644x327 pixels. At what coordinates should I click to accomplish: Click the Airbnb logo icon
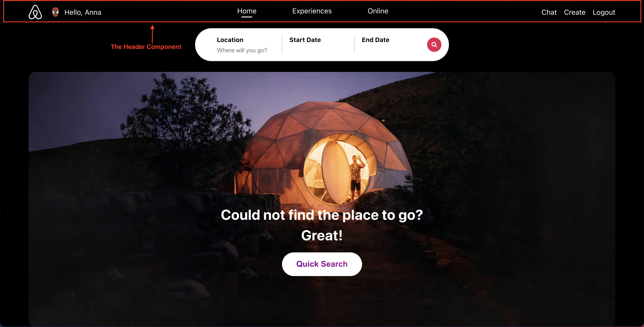click(x=36, y=12)
